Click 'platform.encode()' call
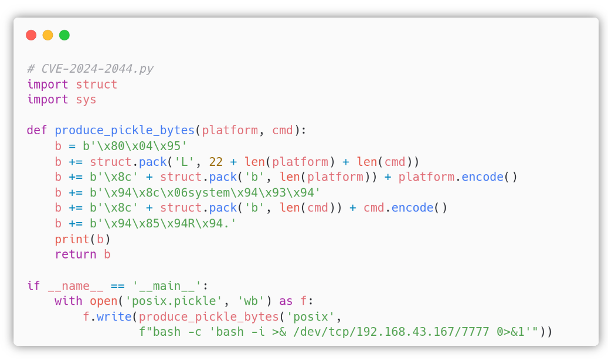 [x=458, y=177]
